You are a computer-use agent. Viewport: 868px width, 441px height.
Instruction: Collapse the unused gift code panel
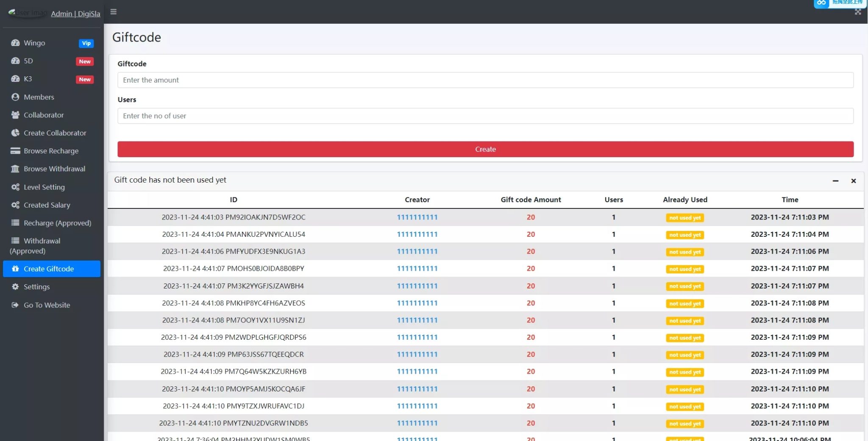point(835,181)
